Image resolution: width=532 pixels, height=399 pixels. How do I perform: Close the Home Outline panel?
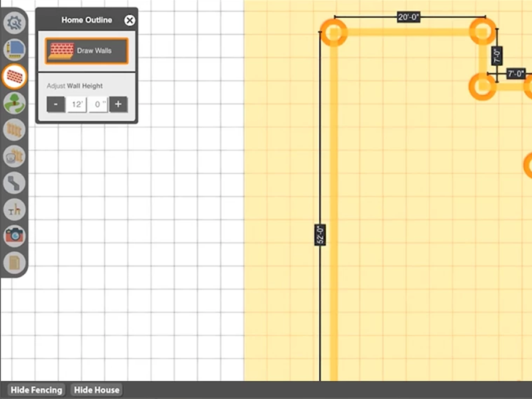click(129, 20)
